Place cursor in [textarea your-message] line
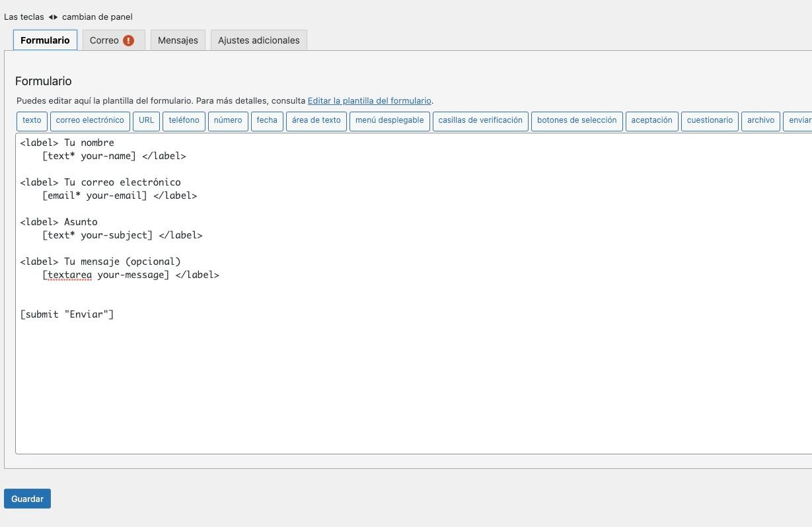 131,275
